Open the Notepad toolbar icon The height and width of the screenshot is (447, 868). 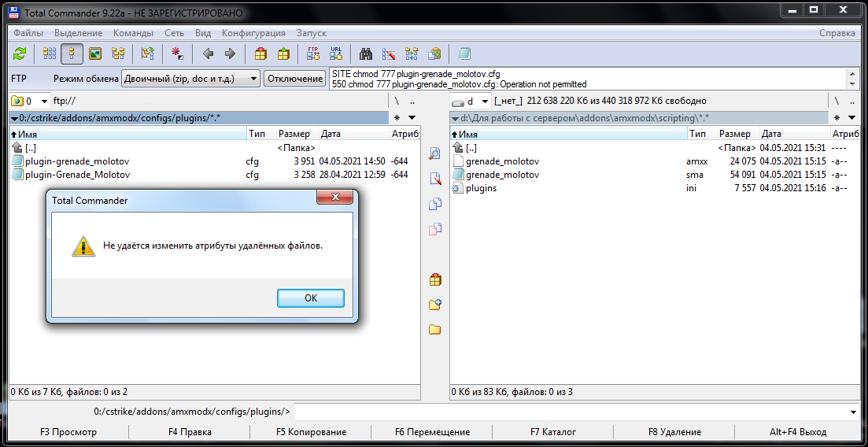point(464,54)
